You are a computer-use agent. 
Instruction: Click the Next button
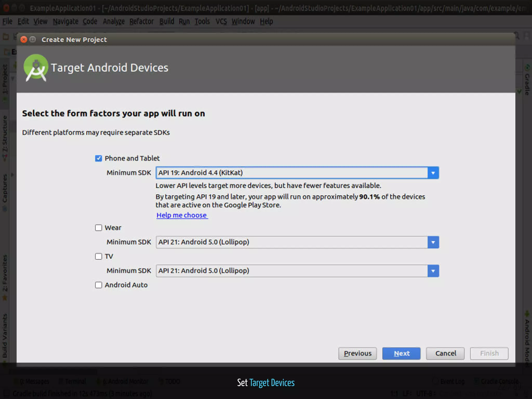coord(401,353)
